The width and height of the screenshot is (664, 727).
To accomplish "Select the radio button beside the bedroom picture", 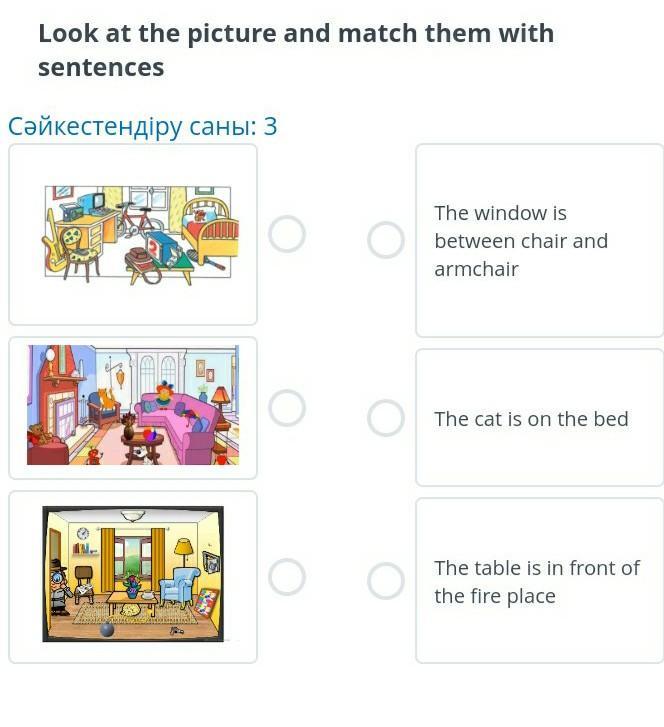I will pos(287,234).
